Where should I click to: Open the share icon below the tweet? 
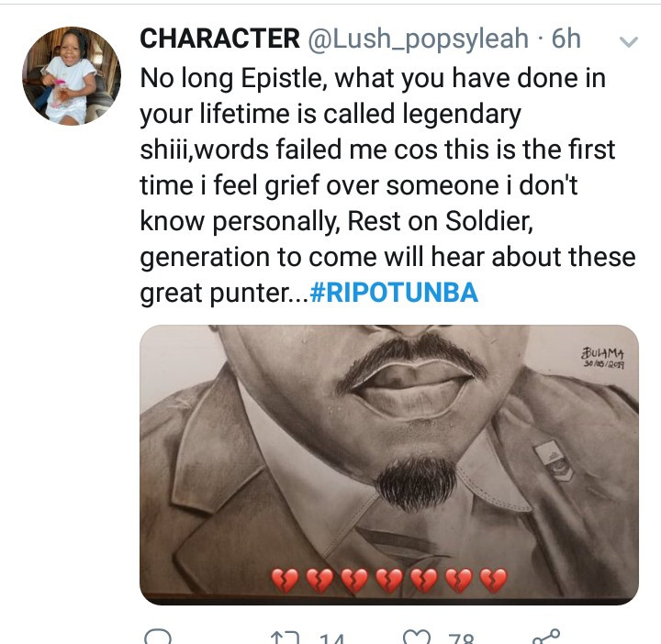pyautogui.click(x=547, y=637)
